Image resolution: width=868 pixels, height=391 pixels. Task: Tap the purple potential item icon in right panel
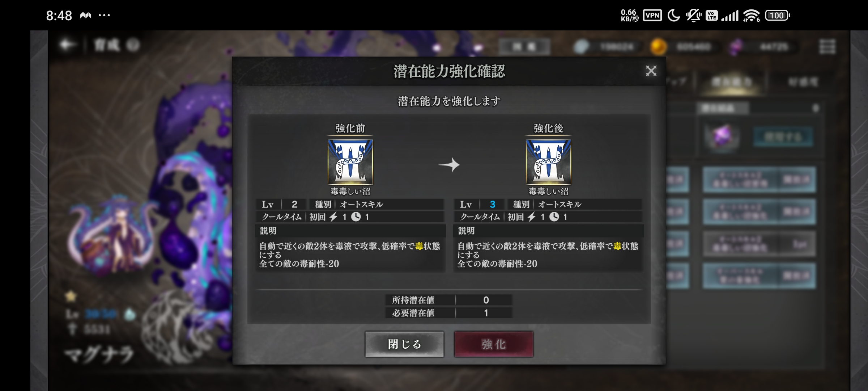tap(721, 136)
